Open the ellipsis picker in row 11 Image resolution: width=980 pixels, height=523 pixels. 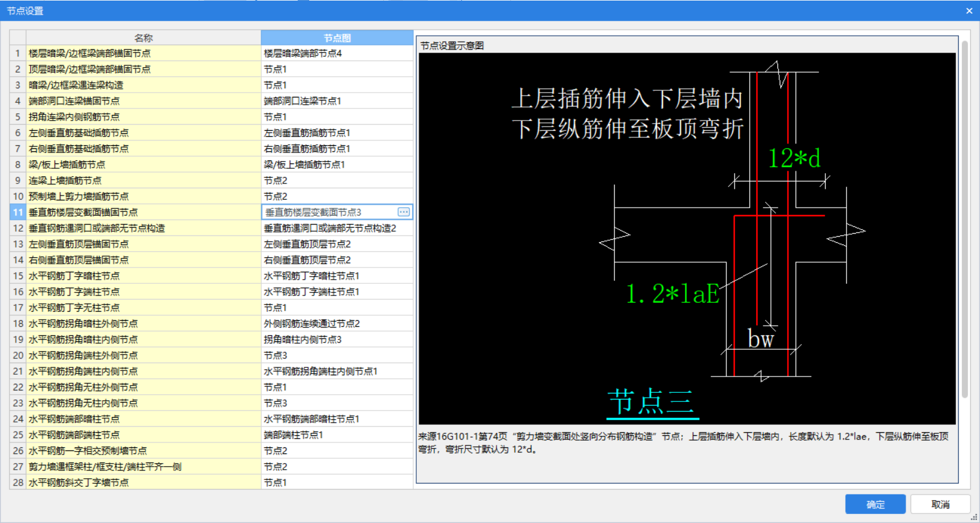[403, 212]
